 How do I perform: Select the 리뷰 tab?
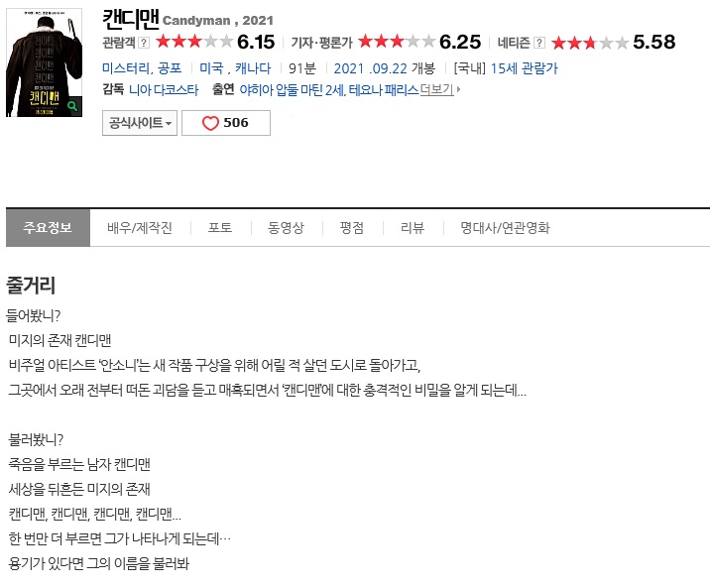pos(413,227)
